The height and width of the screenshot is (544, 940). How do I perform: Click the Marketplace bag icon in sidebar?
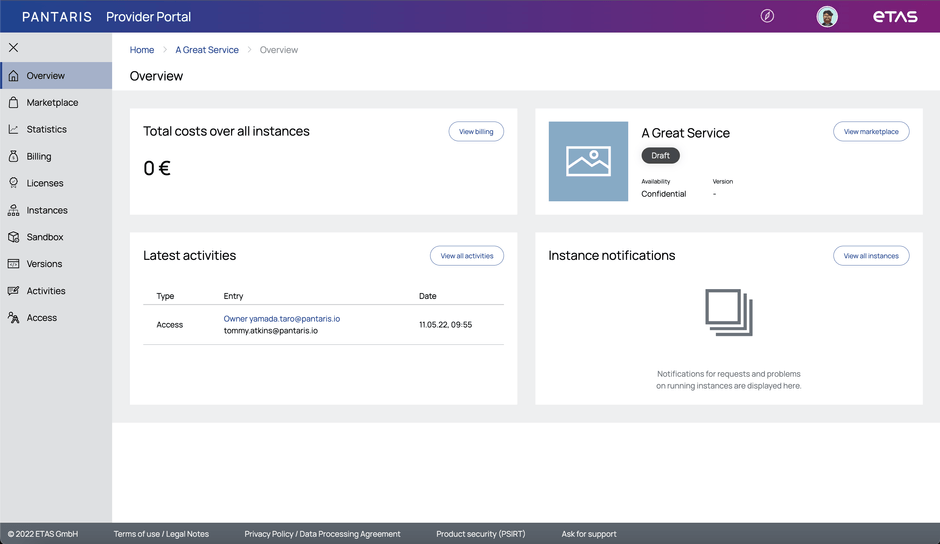(x=13, y=102)
